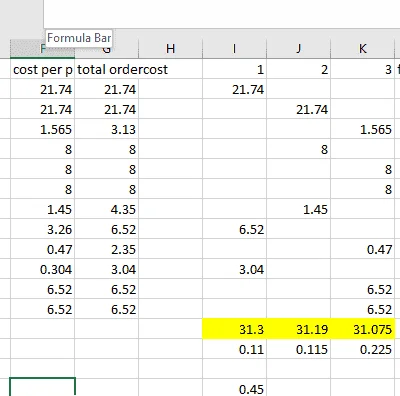The image size is (400, 396).
Task: Select the 0.304 cell in column F
Action: (42, 269)
